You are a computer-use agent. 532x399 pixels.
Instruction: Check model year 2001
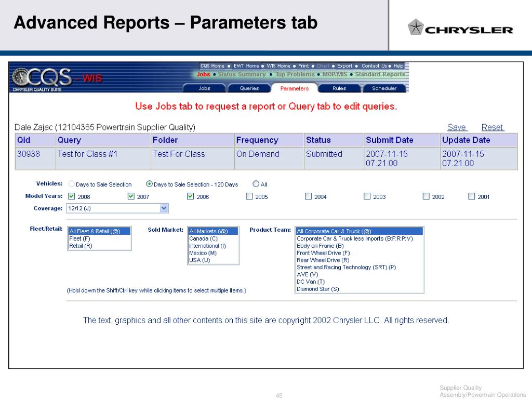pyautogui.click(x=471, y=196)
